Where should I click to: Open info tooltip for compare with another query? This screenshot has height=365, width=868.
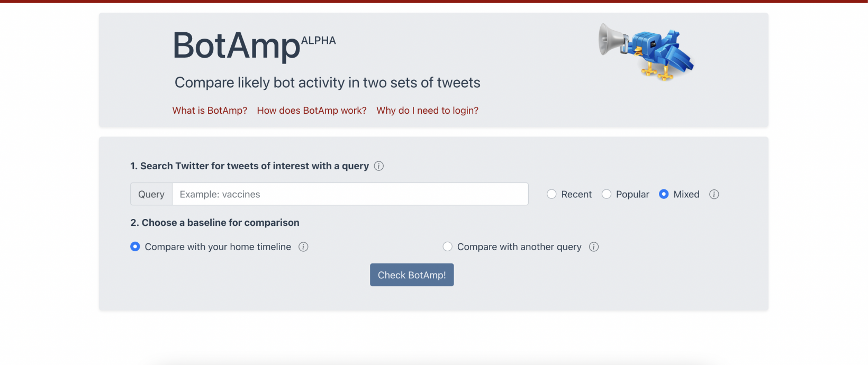point(594,247)
